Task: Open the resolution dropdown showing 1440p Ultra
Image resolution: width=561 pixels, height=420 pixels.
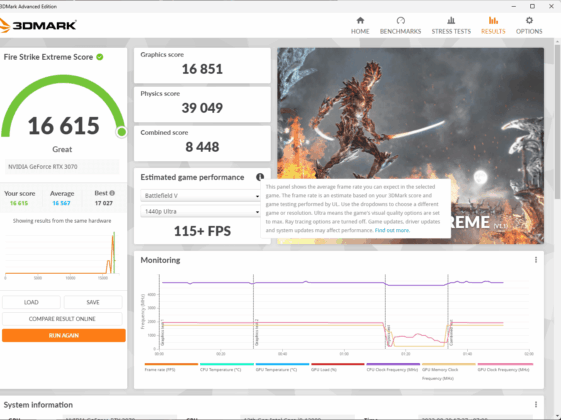Action: 201,211
